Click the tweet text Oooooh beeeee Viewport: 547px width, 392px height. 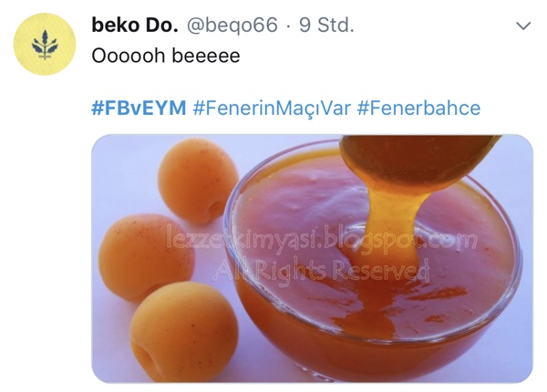(166, 56)
